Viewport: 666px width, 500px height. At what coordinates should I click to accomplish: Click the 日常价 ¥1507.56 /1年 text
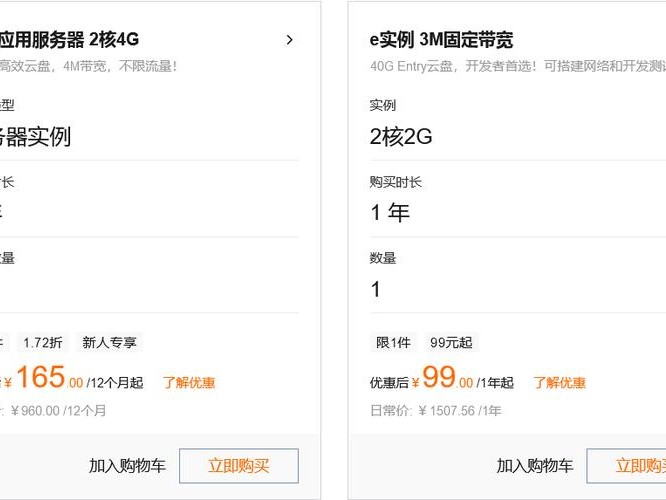pyautogui.click(x=436, y=411)
